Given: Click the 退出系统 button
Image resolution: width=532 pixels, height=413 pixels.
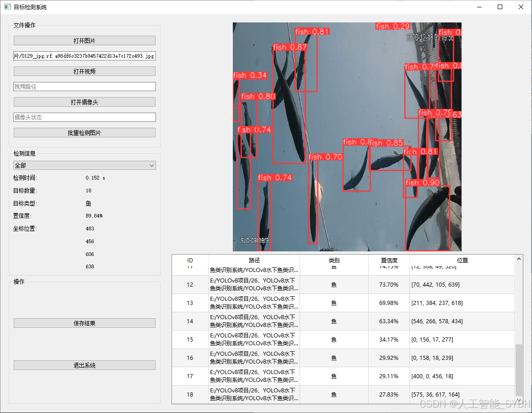Looking at the screenshot, I should [x=84, y=365].
